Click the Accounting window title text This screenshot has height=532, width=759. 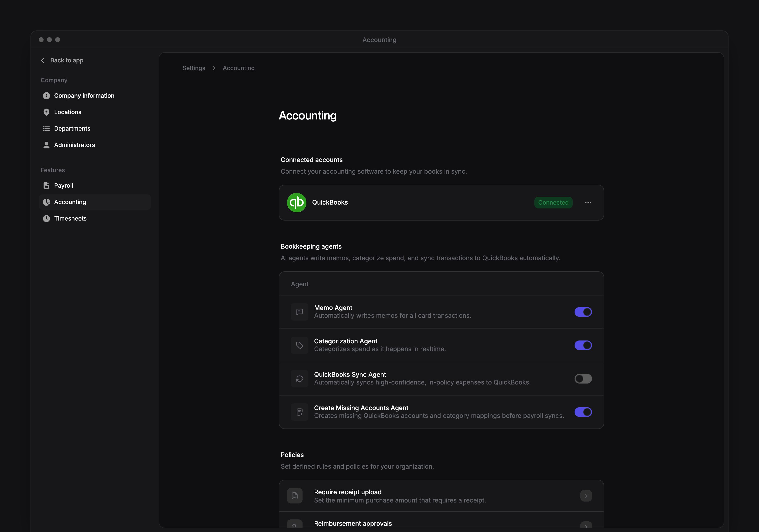[379, 40]
